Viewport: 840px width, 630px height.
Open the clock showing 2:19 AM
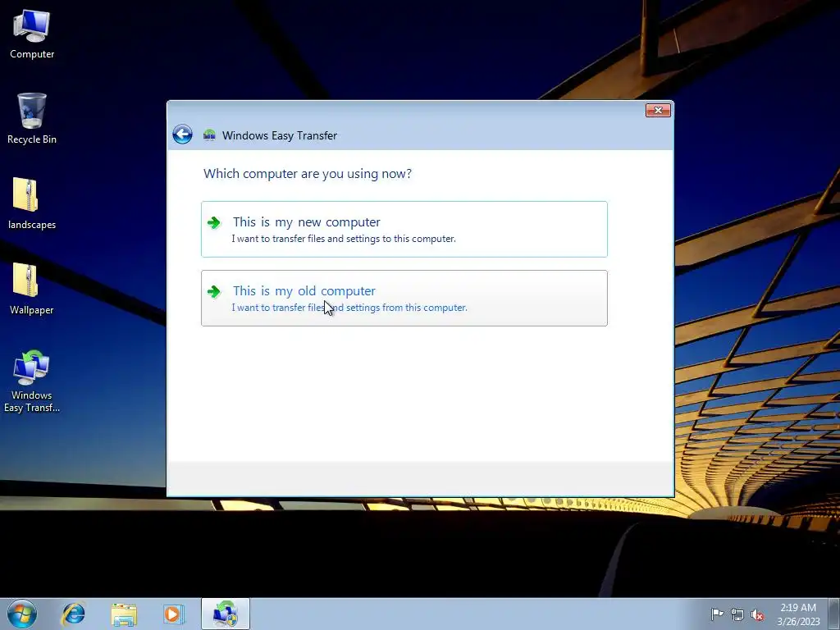point(798,614)
